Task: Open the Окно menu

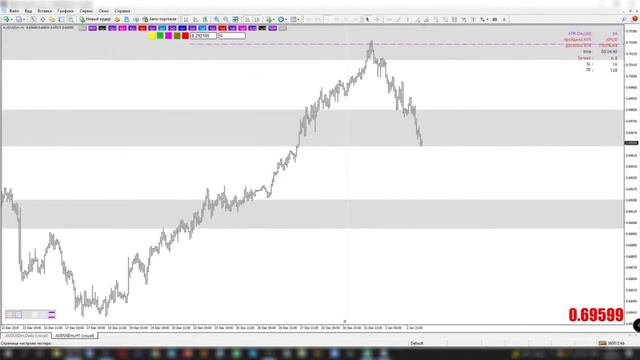Action: (x=104, y=11)
